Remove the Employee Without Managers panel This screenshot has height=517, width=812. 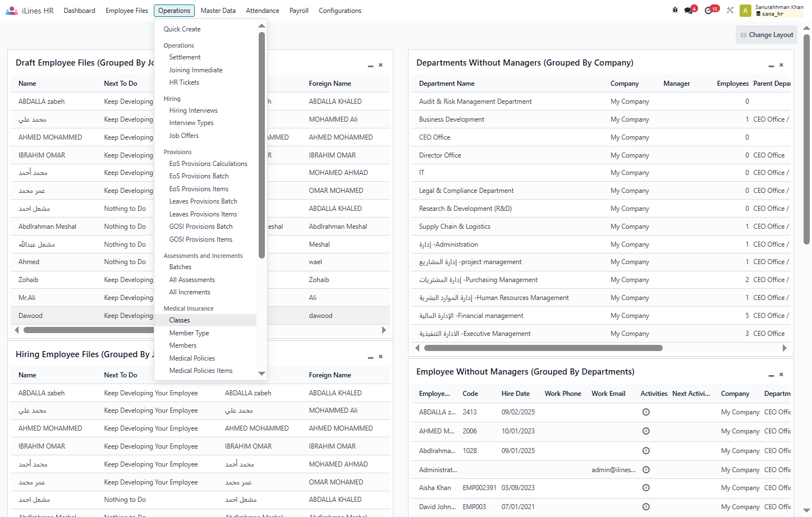[781, 375]
